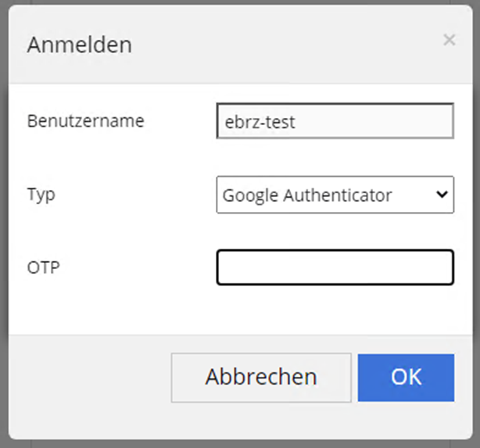This screenshot has width=480, height=448.
Task: Click the Google Authenticator text in the selector
Action: [x=307, y=195]
